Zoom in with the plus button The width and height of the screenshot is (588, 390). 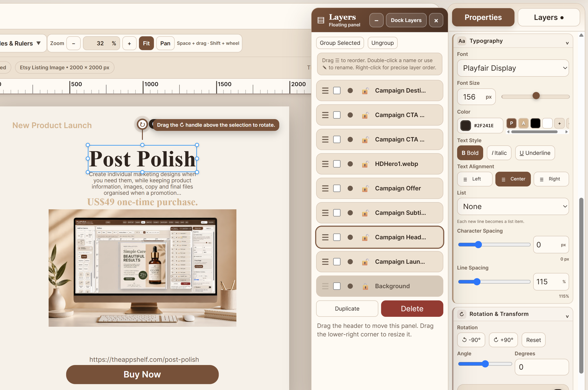click(x=129, y=43)
